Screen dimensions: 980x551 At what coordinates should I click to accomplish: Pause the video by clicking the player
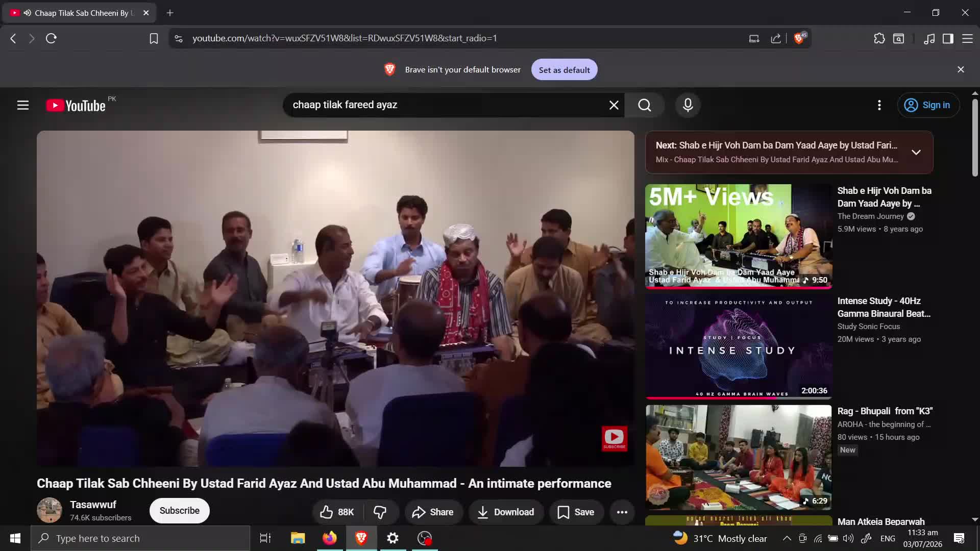click(335, 298)
